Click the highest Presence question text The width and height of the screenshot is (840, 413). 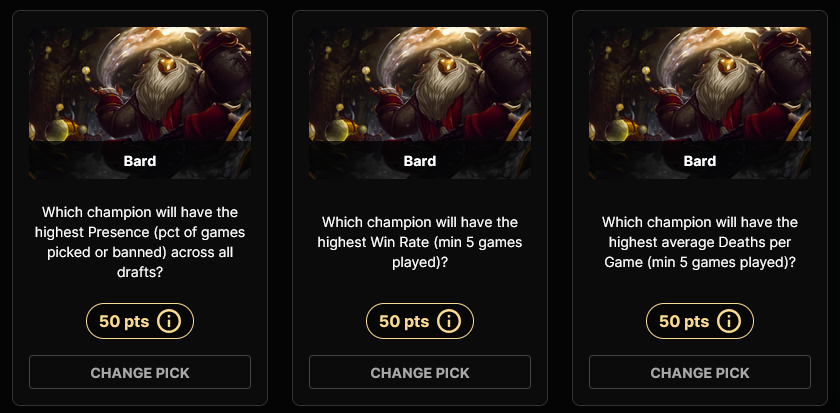coord(140,242)
